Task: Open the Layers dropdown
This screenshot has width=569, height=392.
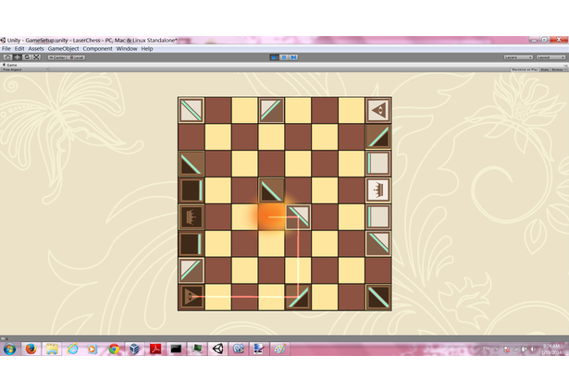Action: tap(518, 57)
